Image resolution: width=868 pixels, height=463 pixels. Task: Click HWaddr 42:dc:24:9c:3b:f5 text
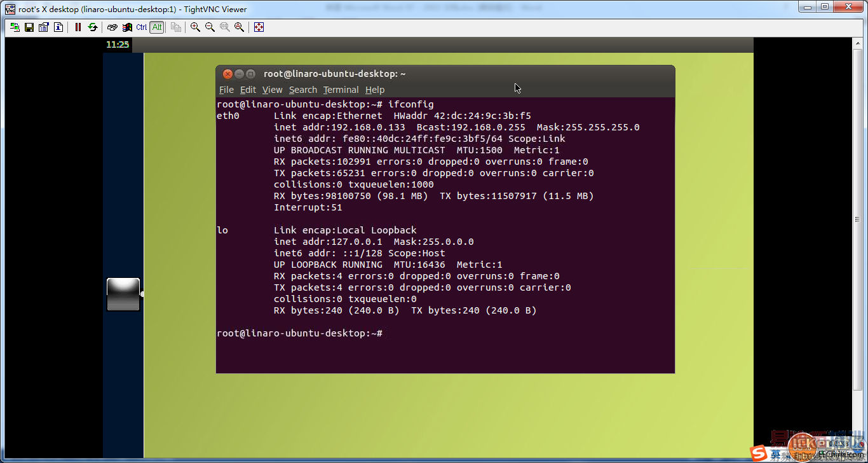[463, 116]
